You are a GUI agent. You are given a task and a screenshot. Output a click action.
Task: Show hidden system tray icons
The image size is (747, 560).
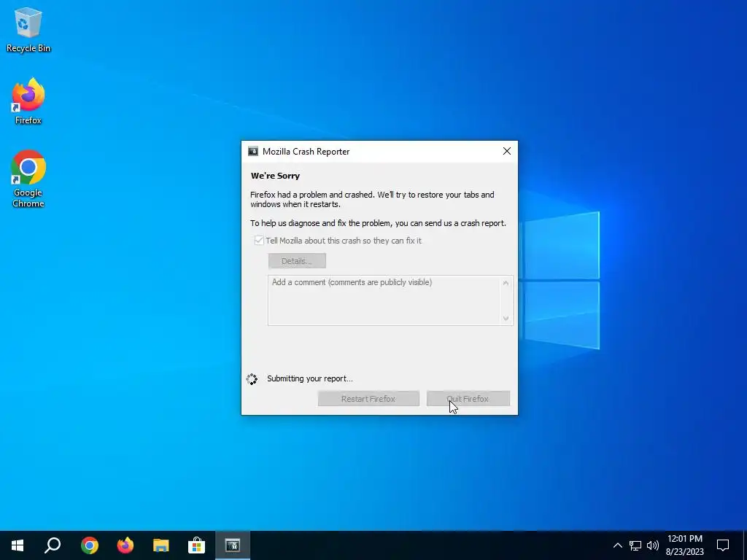click(x=617, y=545)
